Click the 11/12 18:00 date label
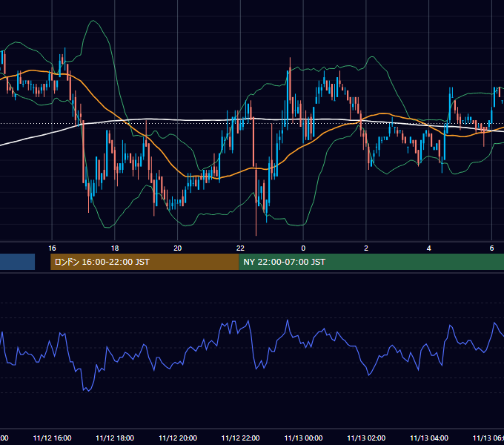This screenshot has height=445, width=504. coord(115,438)
